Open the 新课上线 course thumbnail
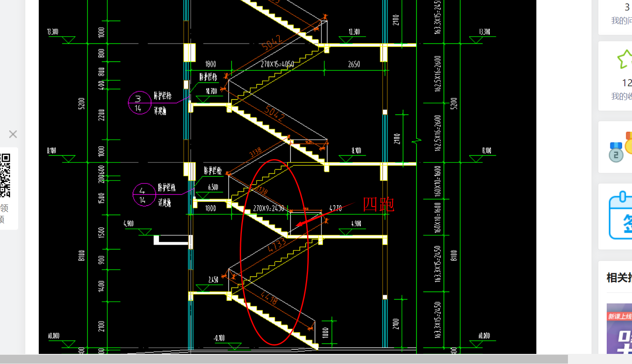The height and width of the screenshot is (364, 632). (x=619, y=329)
